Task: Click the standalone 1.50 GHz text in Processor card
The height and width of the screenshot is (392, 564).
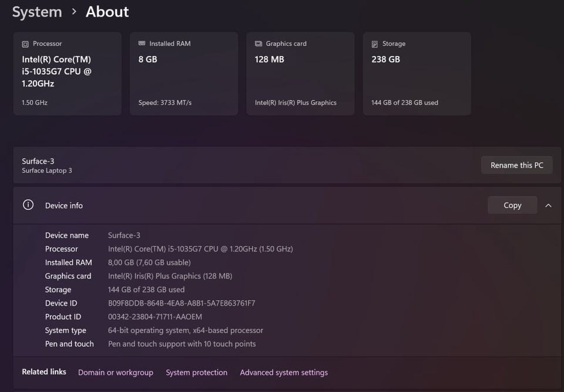Action: pos(35,103)
